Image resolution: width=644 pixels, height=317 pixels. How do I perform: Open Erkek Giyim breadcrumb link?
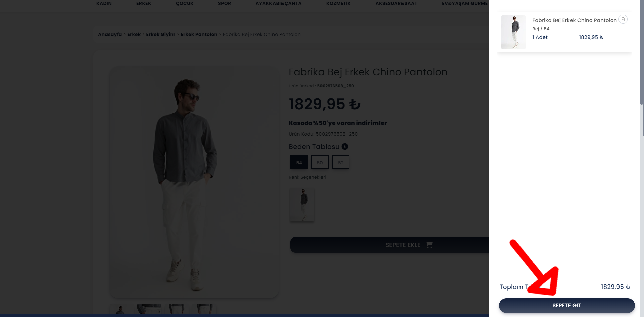[160, 34]
